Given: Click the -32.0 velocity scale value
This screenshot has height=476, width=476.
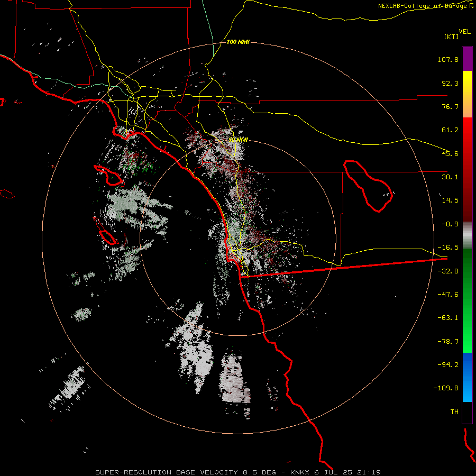Looking at the screenshot, I should click(x=448, y=271).
